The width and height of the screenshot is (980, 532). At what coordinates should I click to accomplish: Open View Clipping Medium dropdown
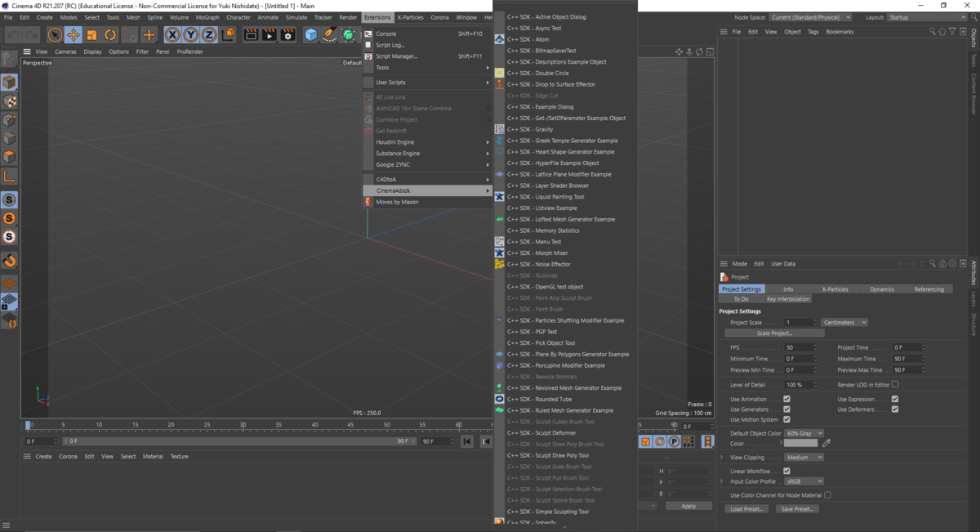[804, 458]
